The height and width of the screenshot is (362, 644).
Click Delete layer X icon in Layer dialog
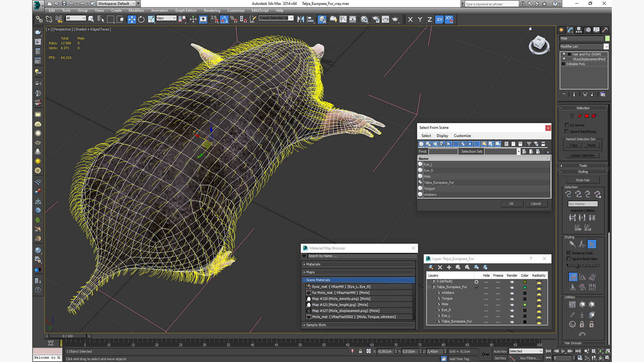tap(440, 267)
